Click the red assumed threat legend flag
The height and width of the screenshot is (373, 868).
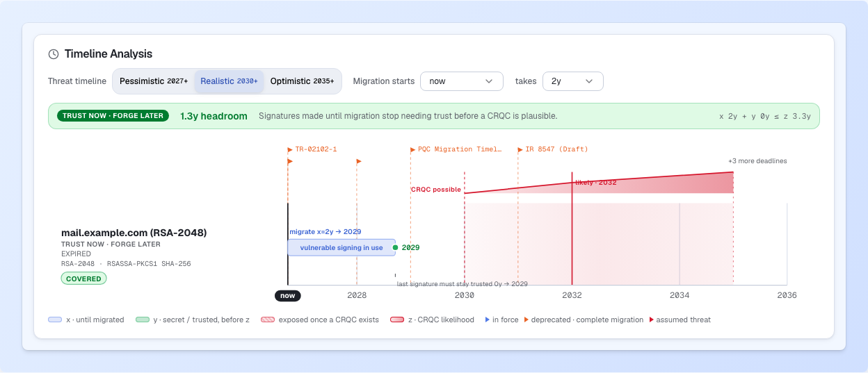(x=651, y=320)
